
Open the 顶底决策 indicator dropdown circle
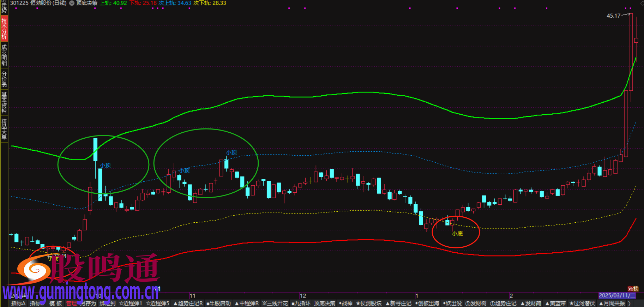[72, 3]
